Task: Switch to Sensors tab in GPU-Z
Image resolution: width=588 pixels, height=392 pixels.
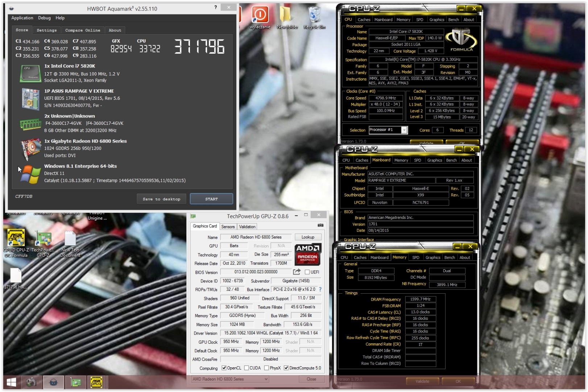Action: click(228, 226)
